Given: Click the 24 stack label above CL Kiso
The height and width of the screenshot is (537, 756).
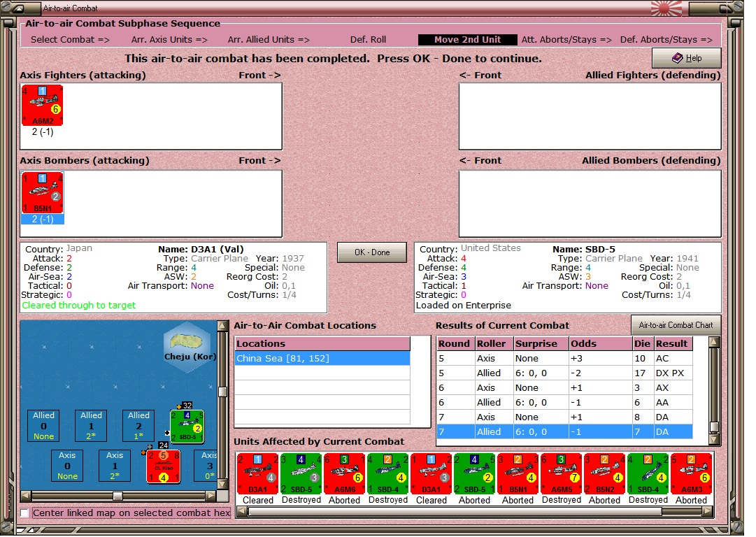Looking at the screenshot, I should 164,445.
